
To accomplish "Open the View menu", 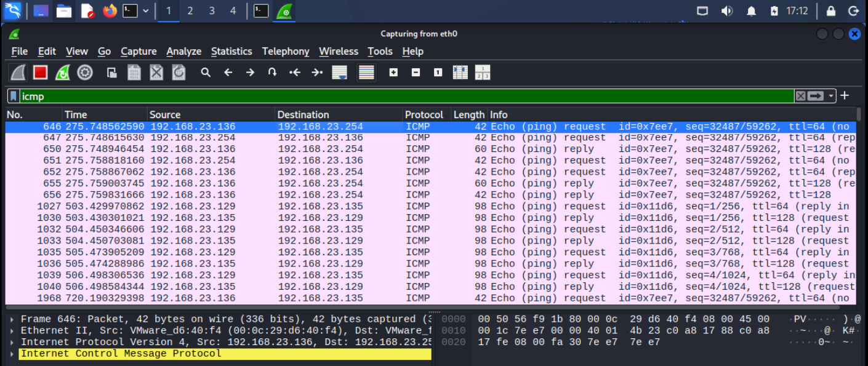I will [x=77, y=52].
